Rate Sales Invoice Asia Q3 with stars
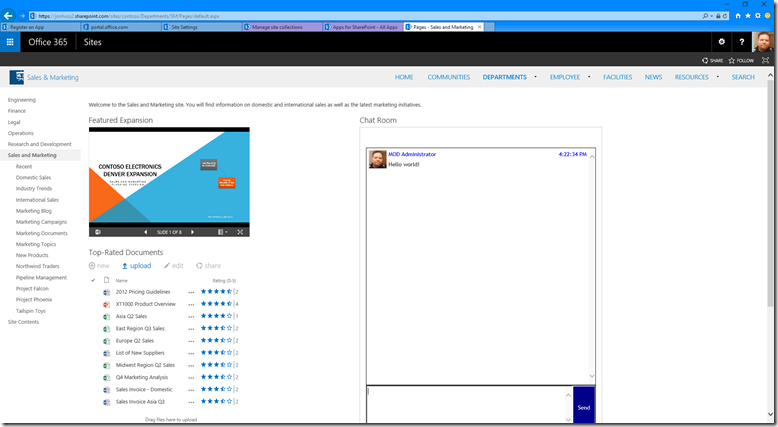The image size is (778, 427). [x=216, y=401]
